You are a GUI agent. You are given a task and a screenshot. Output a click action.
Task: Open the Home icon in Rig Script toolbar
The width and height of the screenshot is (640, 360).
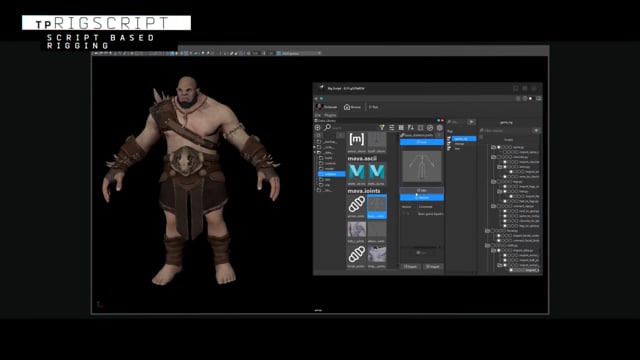coord(347,107)
